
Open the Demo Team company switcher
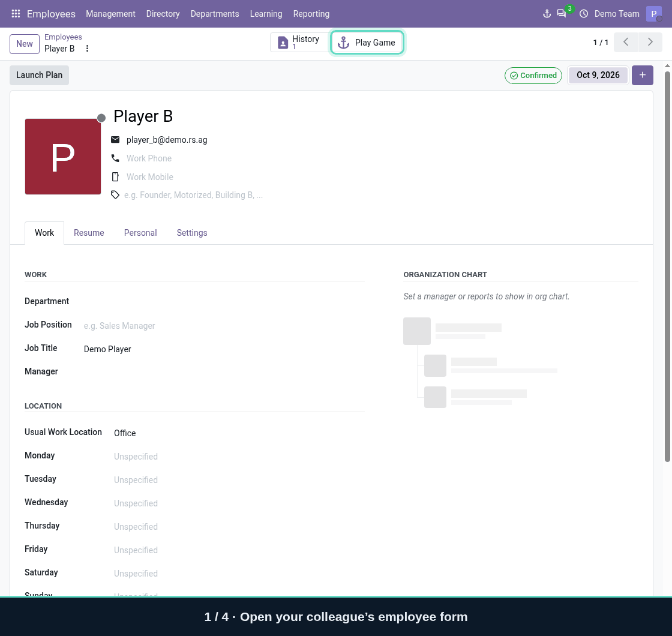click(617, 14)
